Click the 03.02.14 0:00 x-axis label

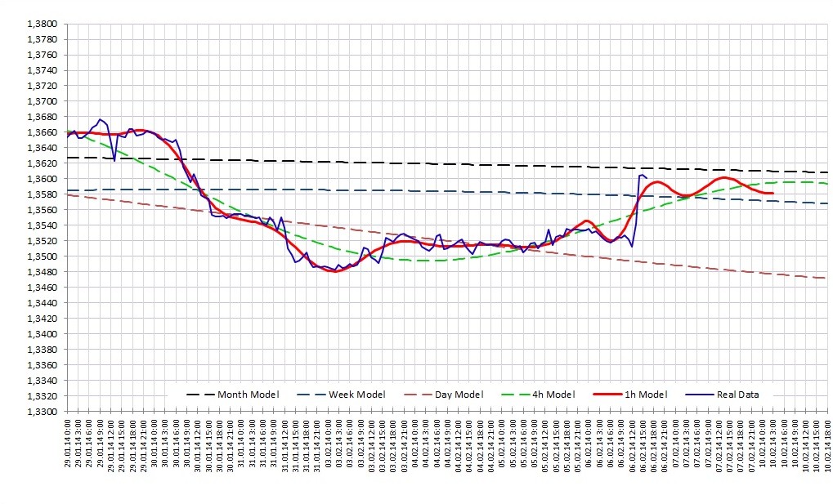tap(329, 443)
